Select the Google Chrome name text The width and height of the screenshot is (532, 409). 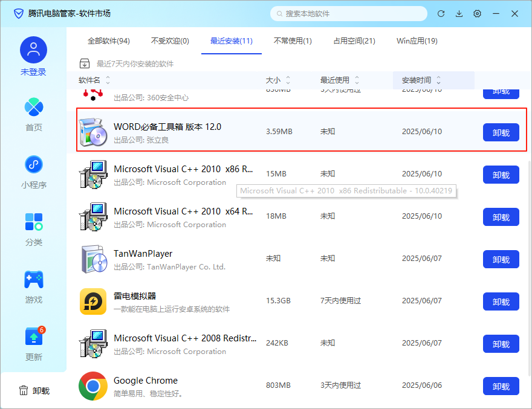[146, 381]
